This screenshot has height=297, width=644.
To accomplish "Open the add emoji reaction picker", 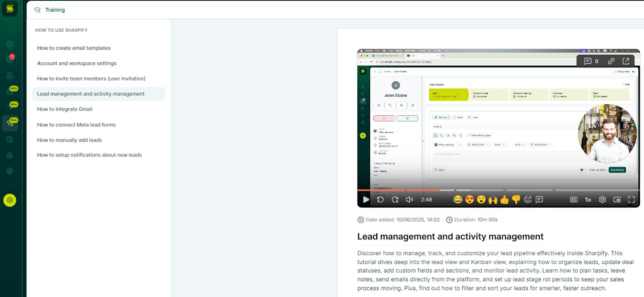I will click(528, 200).
